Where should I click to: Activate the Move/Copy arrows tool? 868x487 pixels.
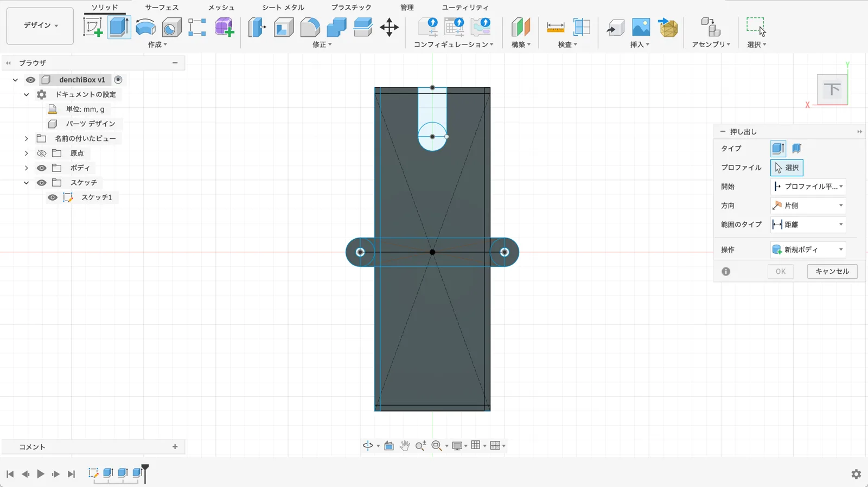[389, 27]
